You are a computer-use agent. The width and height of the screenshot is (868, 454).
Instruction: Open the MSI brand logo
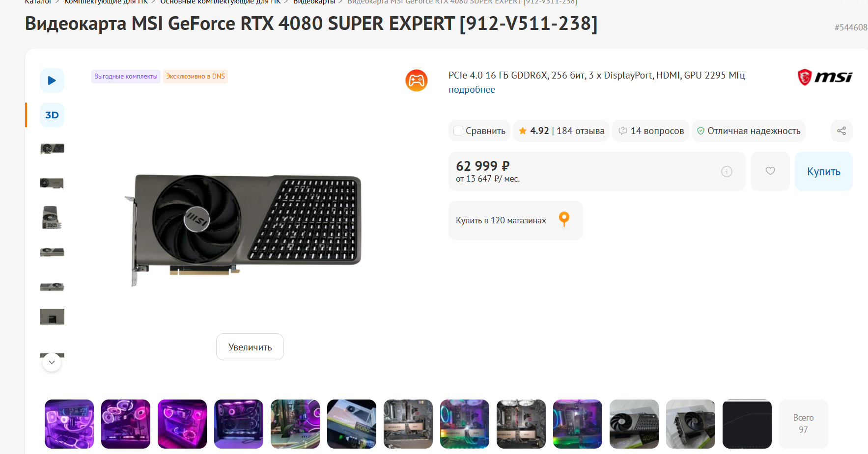coord(825,77)
